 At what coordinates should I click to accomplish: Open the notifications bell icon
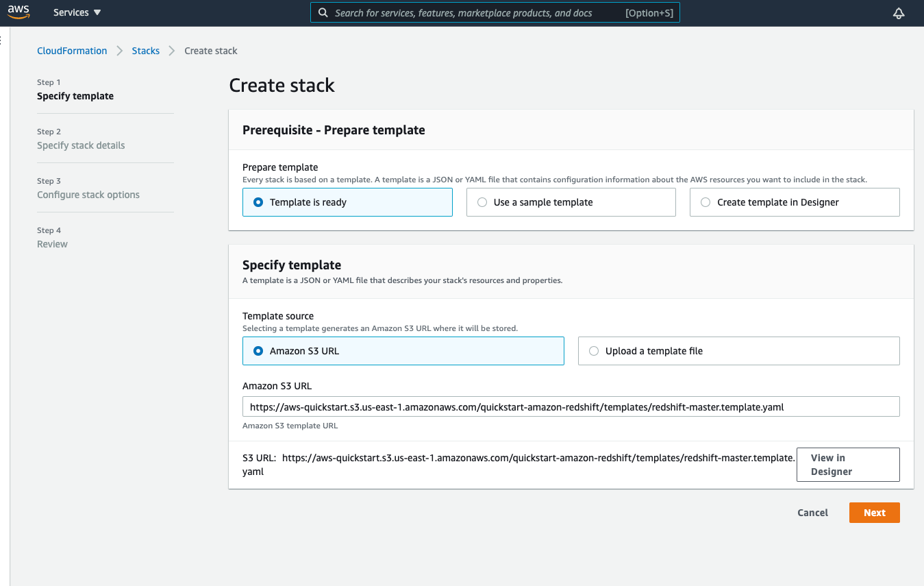(x=899, y=13)
